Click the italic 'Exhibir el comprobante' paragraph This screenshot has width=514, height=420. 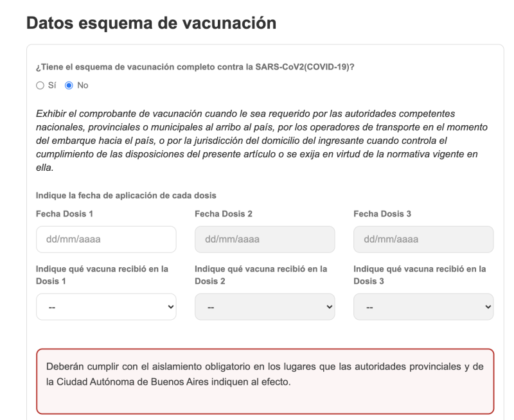(257, 137)
